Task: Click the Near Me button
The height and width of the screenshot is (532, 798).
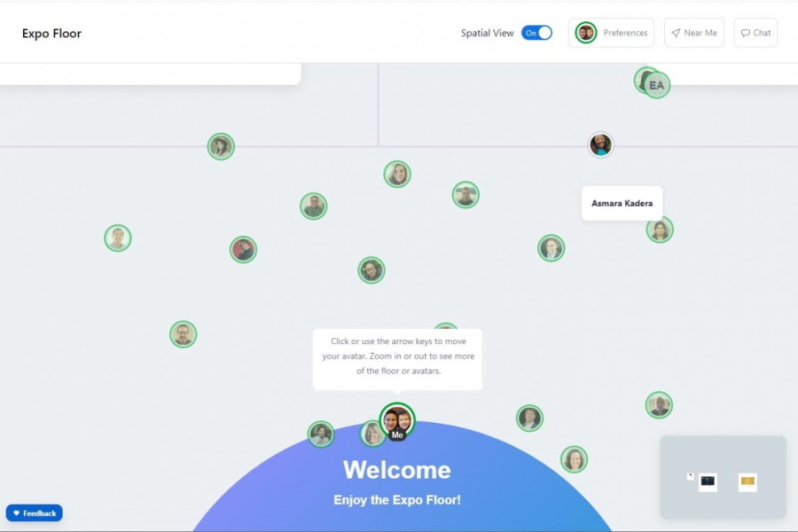Action: 693,33
